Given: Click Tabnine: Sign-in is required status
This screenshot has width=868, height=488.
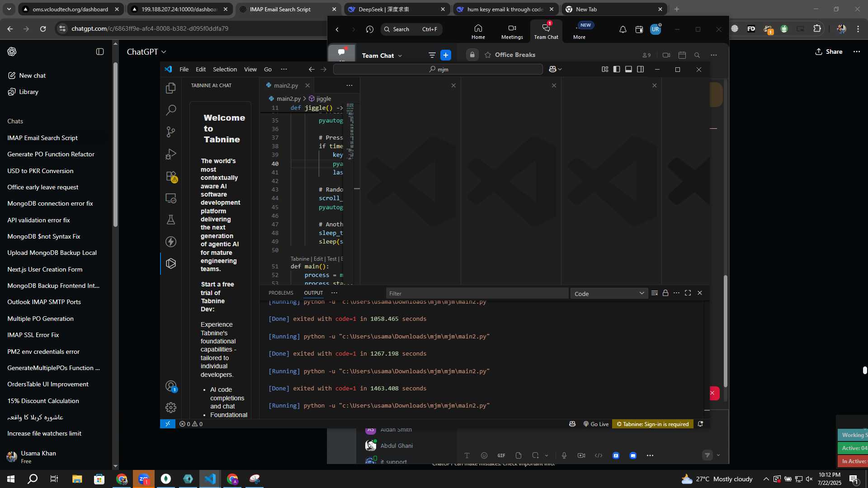Looking at the screenshot, I should 653,424.
